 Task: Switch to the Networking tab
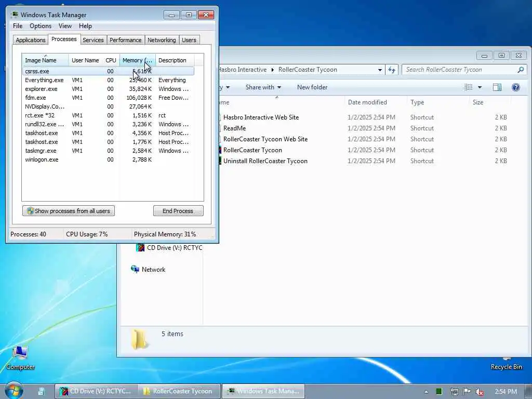click(x=162, y=40)
